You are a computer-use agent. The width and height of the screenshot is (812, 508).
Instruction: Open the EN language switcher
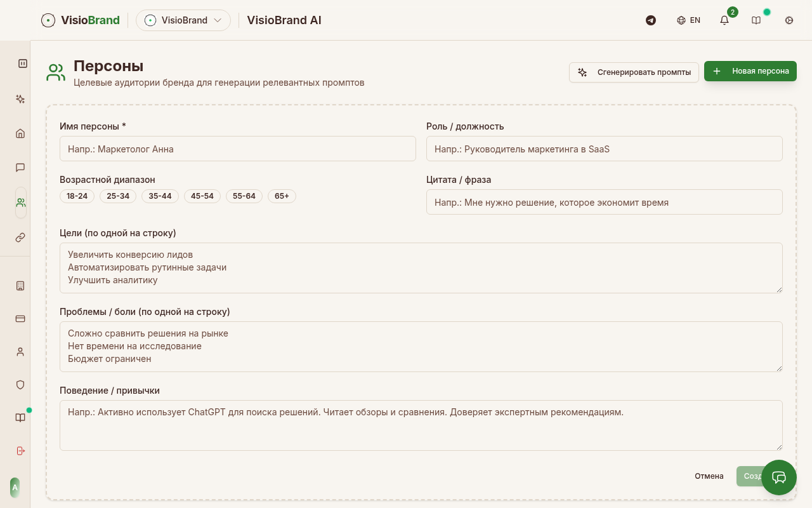click(688, 20)
